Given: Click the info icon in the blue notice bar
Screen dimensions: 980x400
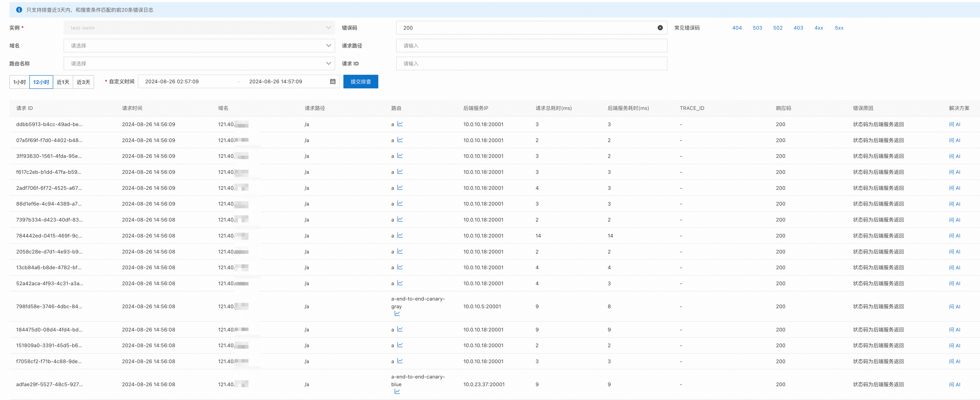Looking at the screenshot, I should point(19,10).
